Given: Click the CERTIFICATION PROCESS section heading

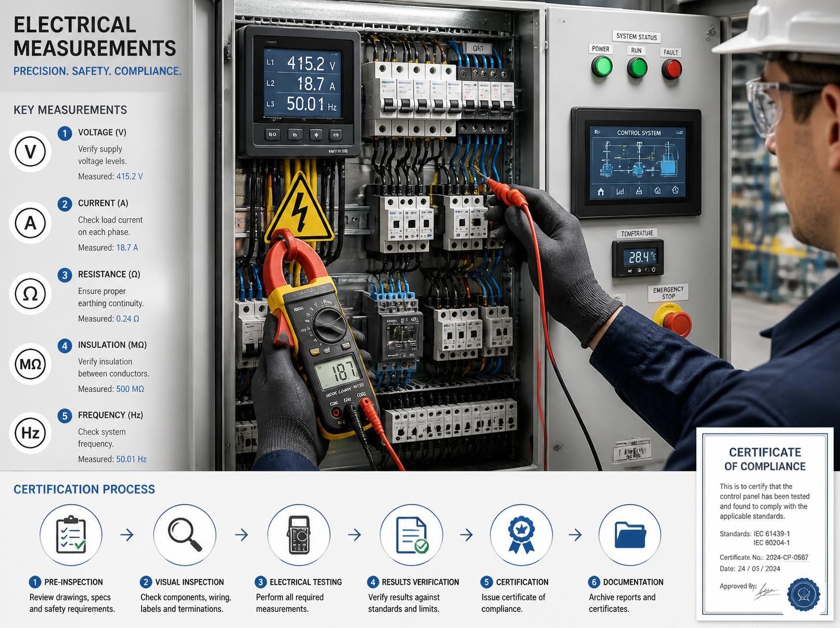Looking at the screenshot, I should click(84, 489).
